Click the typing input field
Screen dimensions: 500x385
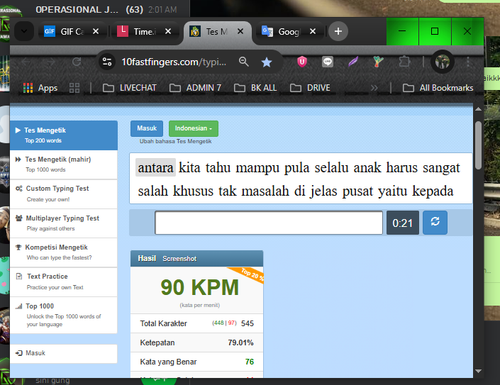[269, 223]
